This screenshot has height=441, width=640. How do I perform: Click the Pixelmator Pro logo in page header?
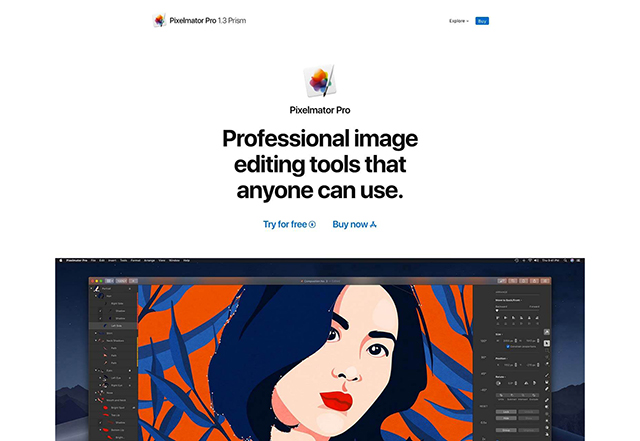pos(160,20)
